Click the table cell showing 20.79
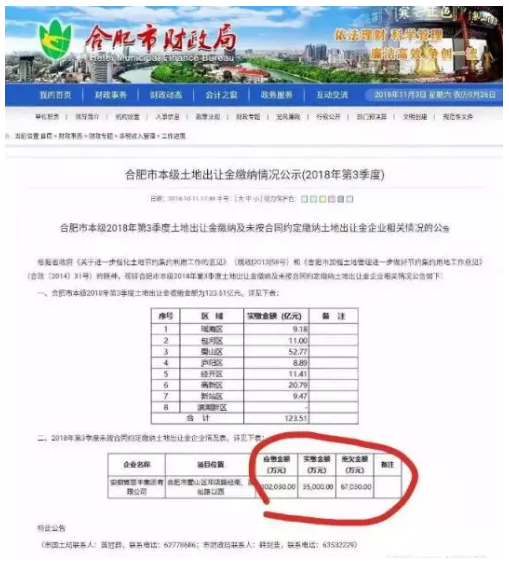Image resolution: width=509 pixels, height=570 pixels. pyautogui.click(x=276, y=385)
